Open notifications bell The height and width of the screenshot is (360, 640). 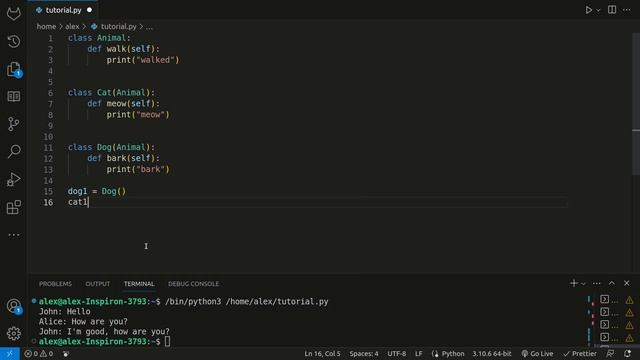point(627,354)
